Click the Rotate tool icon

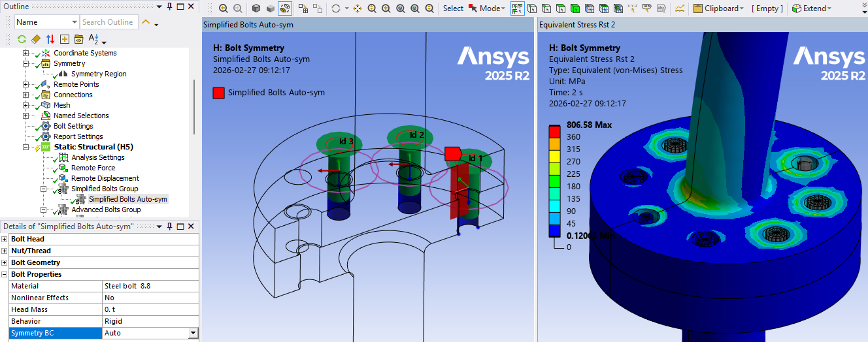coord(336,8)
